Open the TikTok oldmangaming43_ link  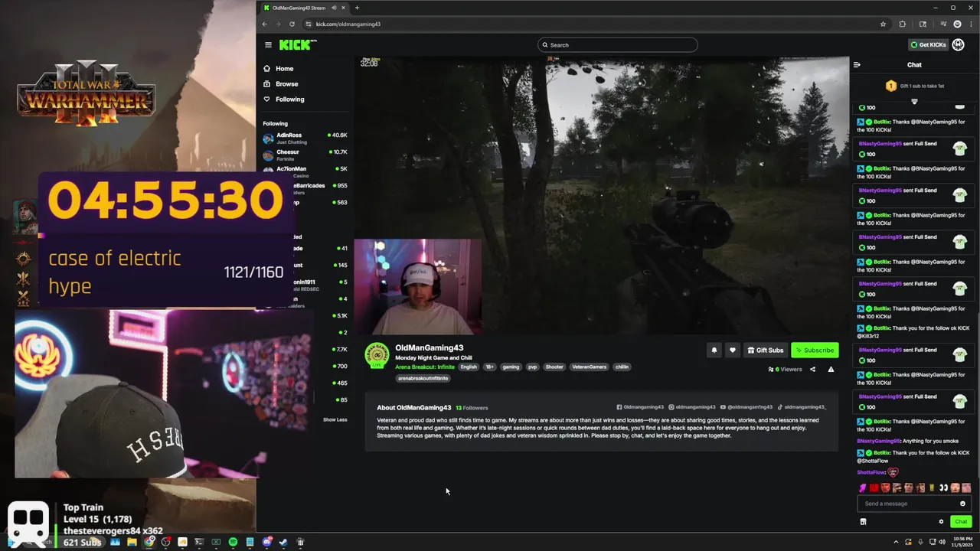(x=802, y=407)
